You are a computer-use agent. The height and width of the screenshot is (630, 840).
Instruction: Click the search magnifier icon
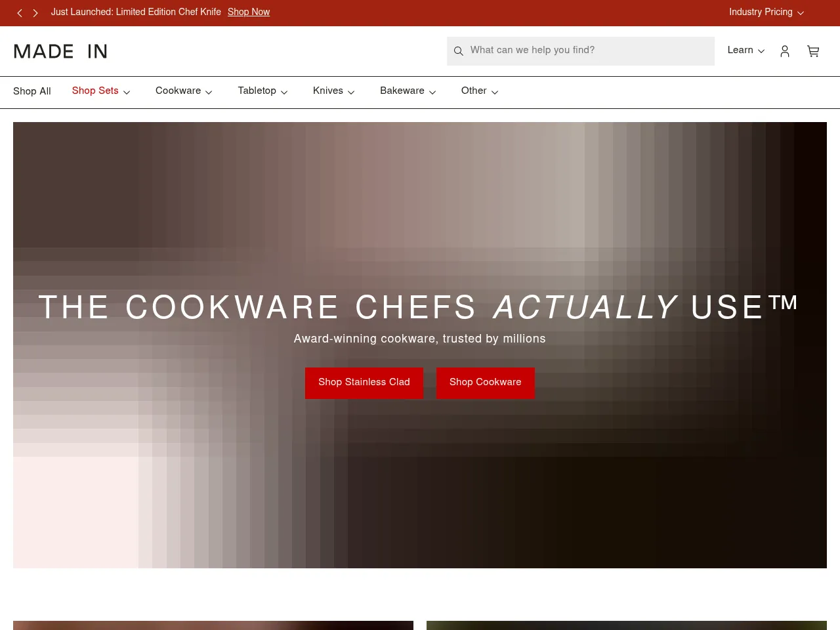459,51
